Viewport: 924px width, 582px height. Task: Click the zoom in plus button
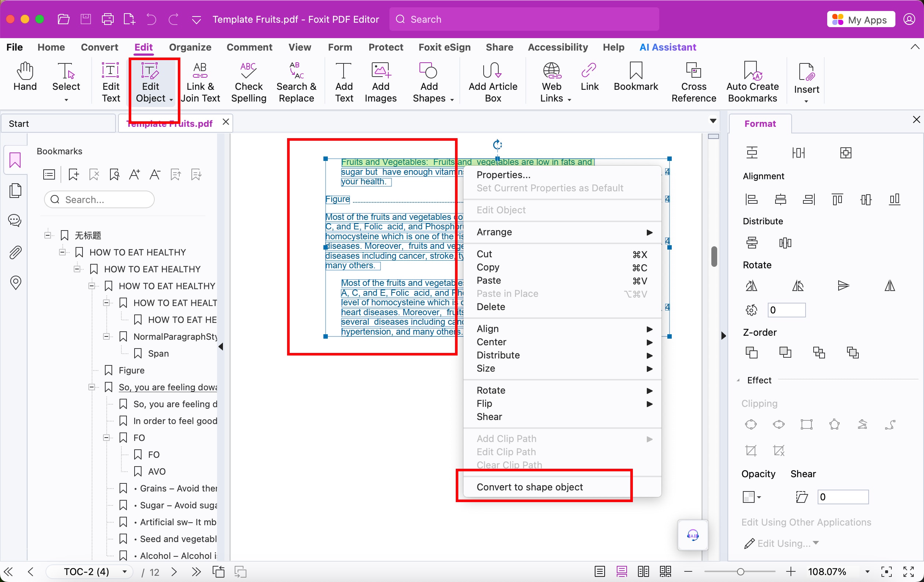coord(791,572)
